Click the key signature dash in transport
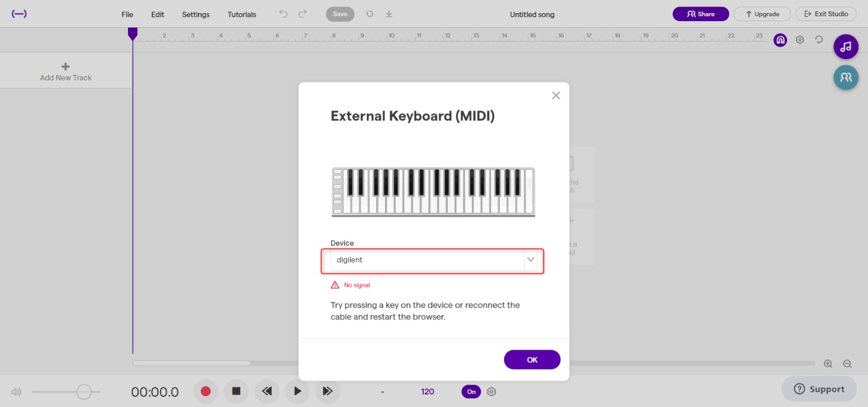The width and height of the screenshot is (868, 407). (382, 392)
